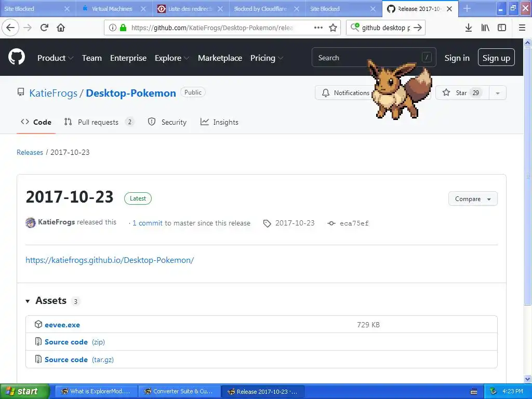532x399 pixels.
Task: Open the Desktop-Pokemon repository link
Action: pyautogui.click(x=130, y=93)
